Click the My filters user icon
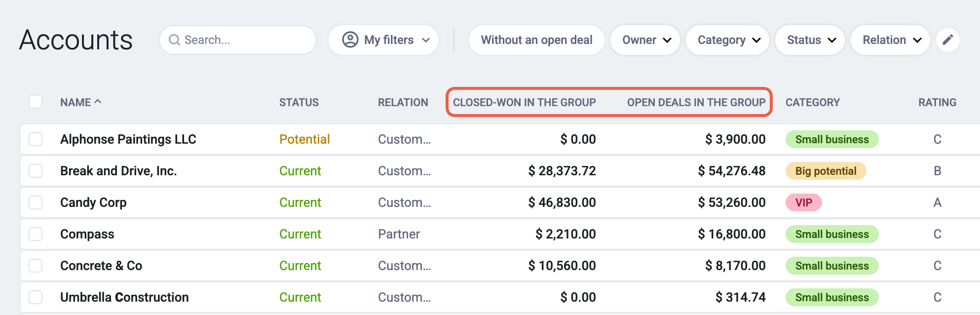 pyautogui.click(x=350, y=39)
